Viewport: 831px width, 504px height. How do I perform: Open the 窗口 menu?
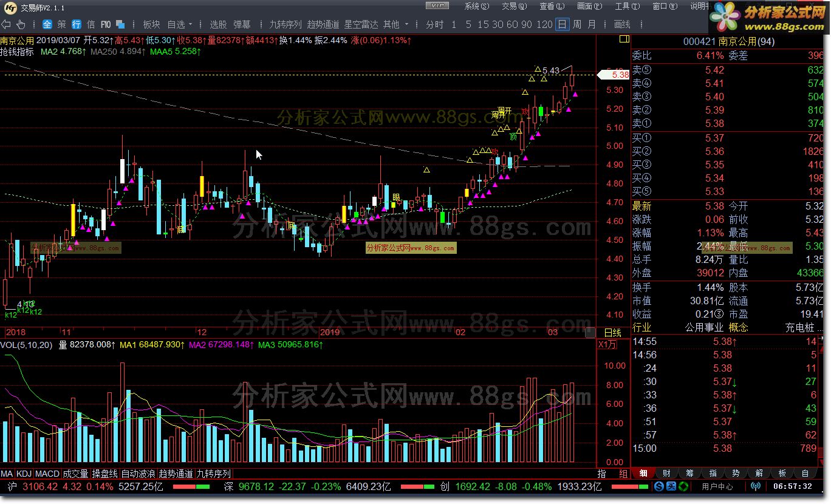(x=665, y=6)
